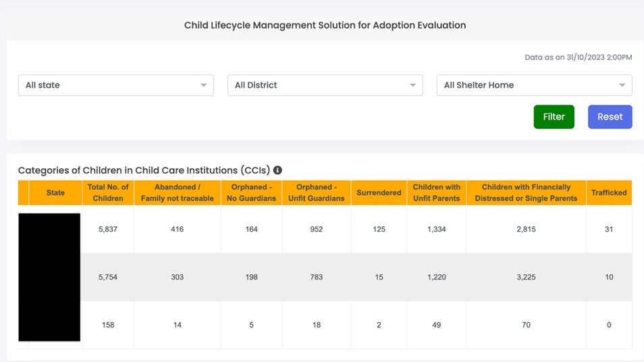Image resolution: width=644 pixels, height=362 pixels.
Task: Click the info icon beside CCIs heading
Action: click(277, 170)
